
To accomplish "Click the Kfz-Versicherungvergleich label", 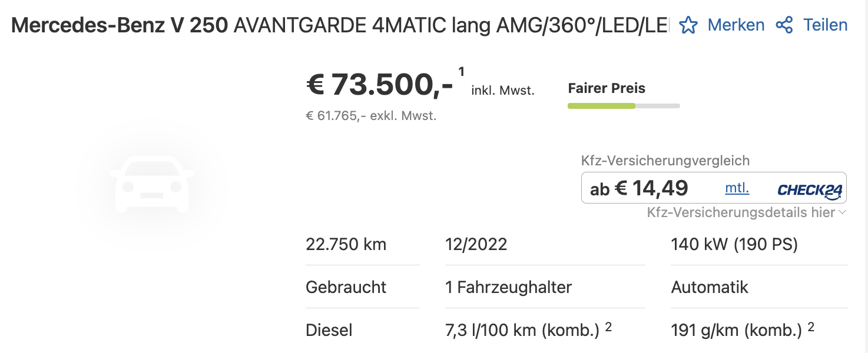I will [665, 161].
